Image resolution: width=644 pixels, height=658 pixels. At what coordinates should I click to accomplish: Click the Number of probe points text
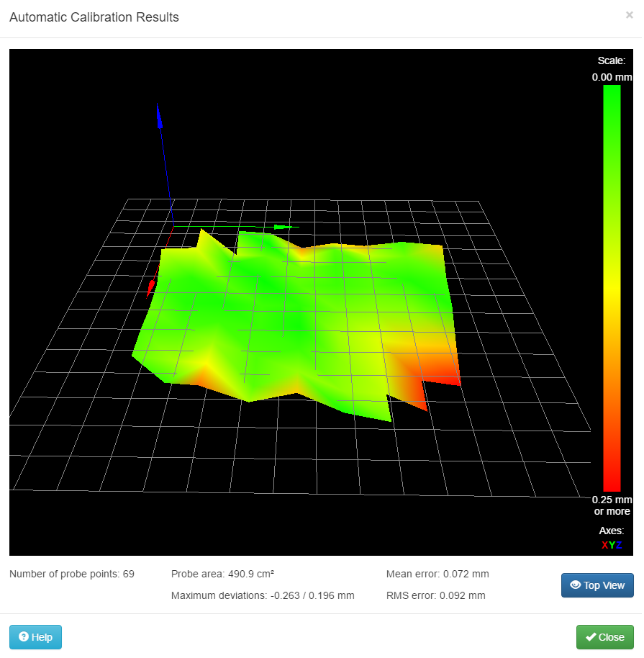click(72, 574)
